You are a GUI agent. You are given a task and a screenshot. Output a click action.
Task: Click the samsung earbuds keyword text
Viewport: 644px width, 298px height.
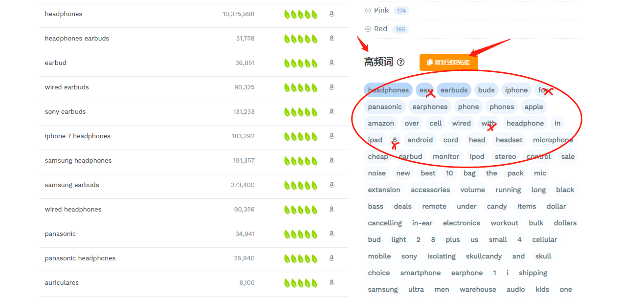[72, 185]
